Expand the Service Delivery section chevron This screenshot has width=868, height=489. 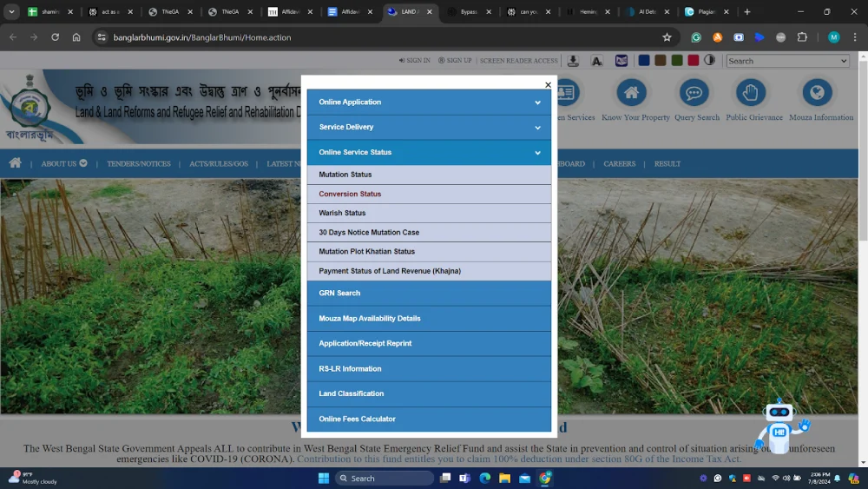point(537,128)
